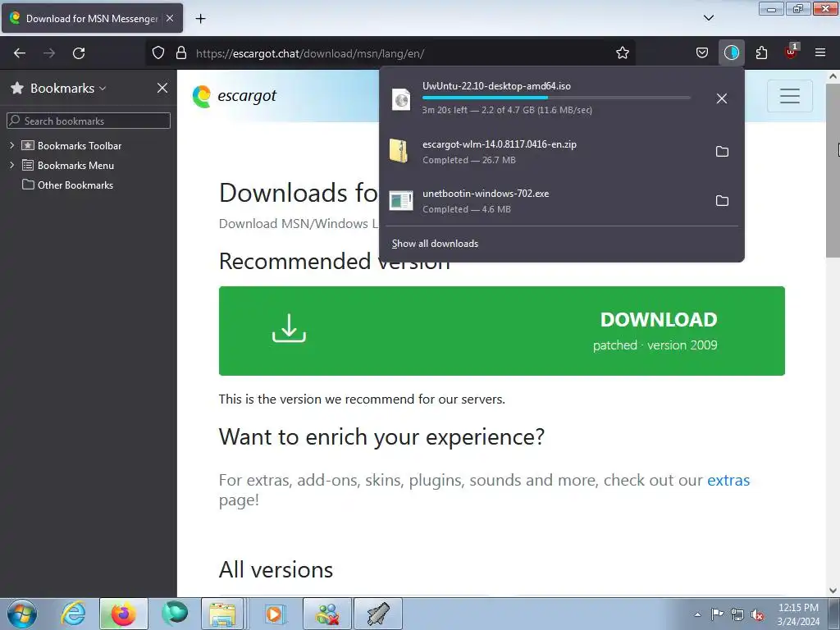This screenshot has width=840, height=630.
Task: Click the muted volume tray icon
Action: [757, 614]
